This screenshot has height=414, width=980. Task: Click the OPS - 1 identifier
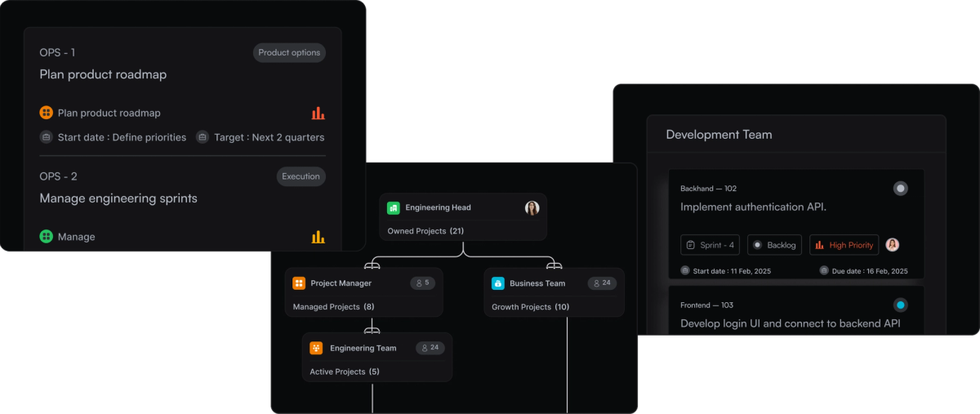pyautogui.click(x=57, y=52)
